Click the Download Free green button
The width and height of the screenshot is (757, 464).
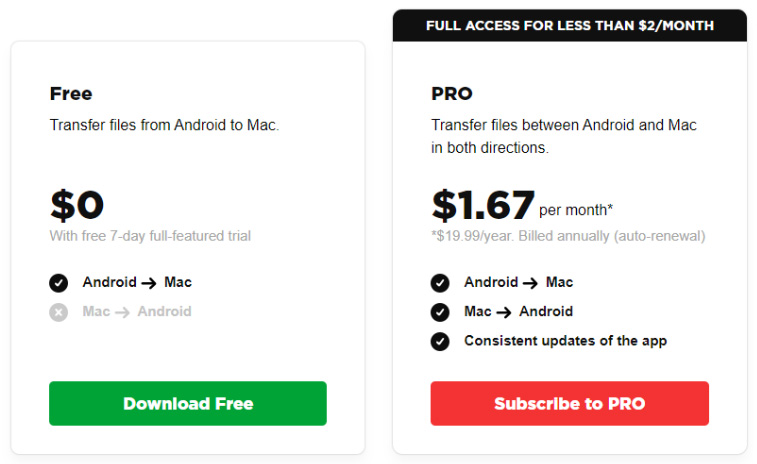[x=188, y=403]
